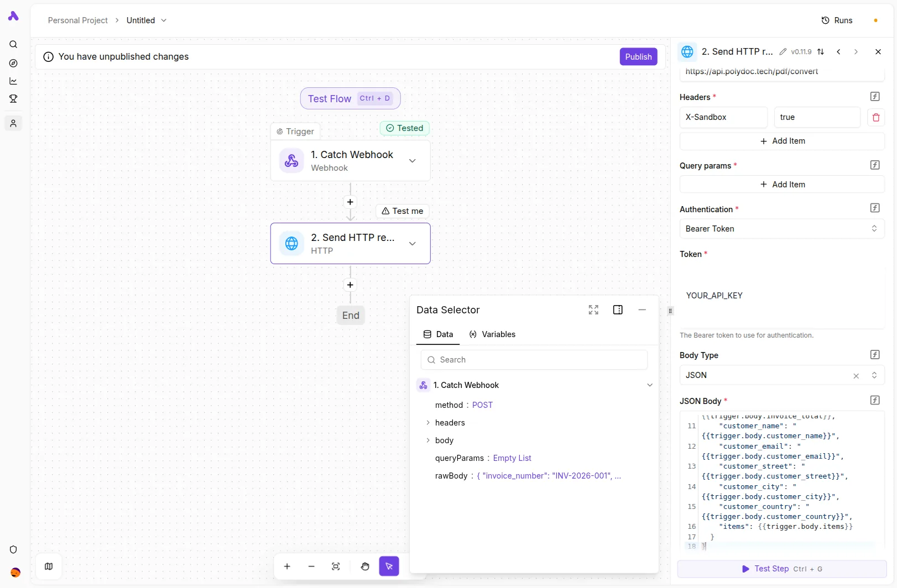897x588 pixels.
Task: Add Item under Headers
Action: [782, 141]
